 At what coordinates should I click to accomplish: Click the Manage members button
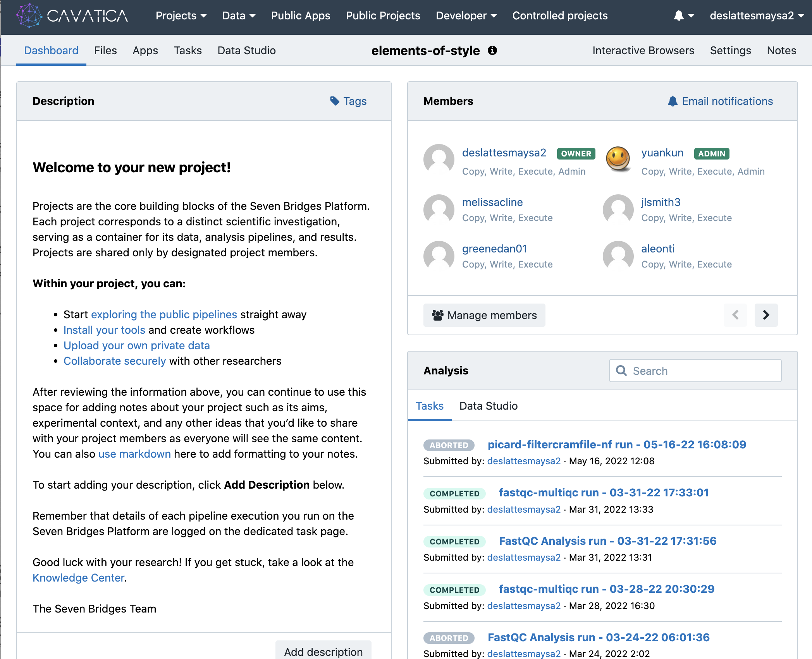(x=484, y=315)
